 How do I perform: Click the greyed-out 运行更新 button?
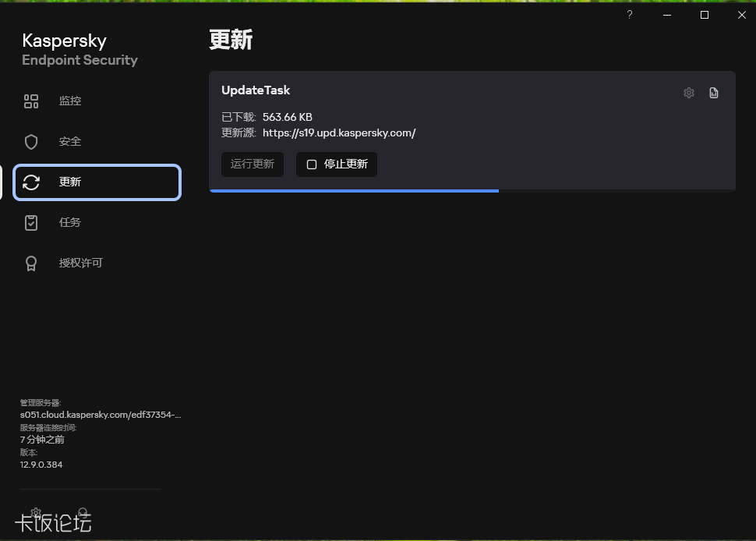[x=253, y=164]
